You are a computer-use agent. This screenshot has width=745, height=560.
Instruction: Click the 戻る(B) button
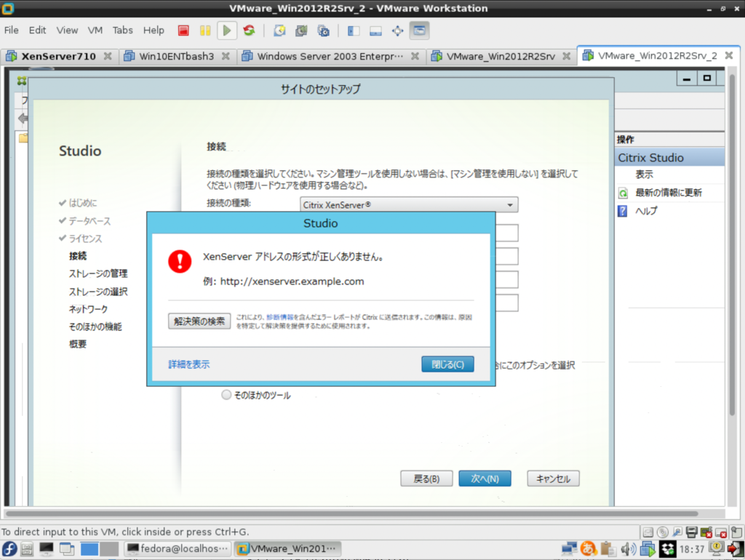426,479
